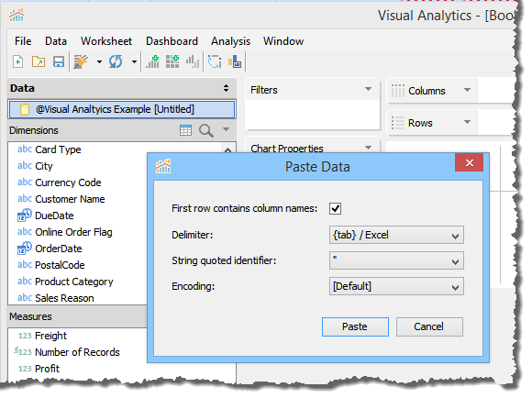Open the Delimiter dropdown
This screenshot has height=398, width=532.
pos(396,235)
